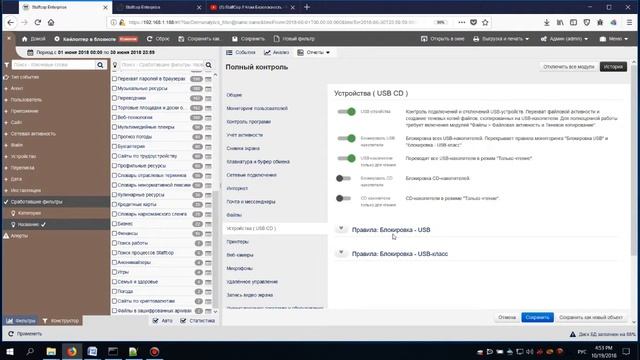
Task: Check the Переводчики filter checkbox
Action: click(x=115, y=98)
